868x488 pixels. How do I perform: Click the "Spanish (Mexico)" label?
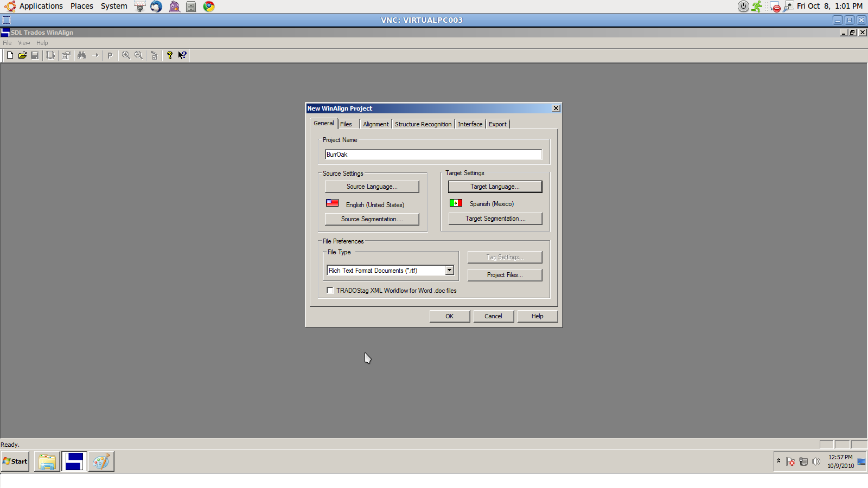492,204
